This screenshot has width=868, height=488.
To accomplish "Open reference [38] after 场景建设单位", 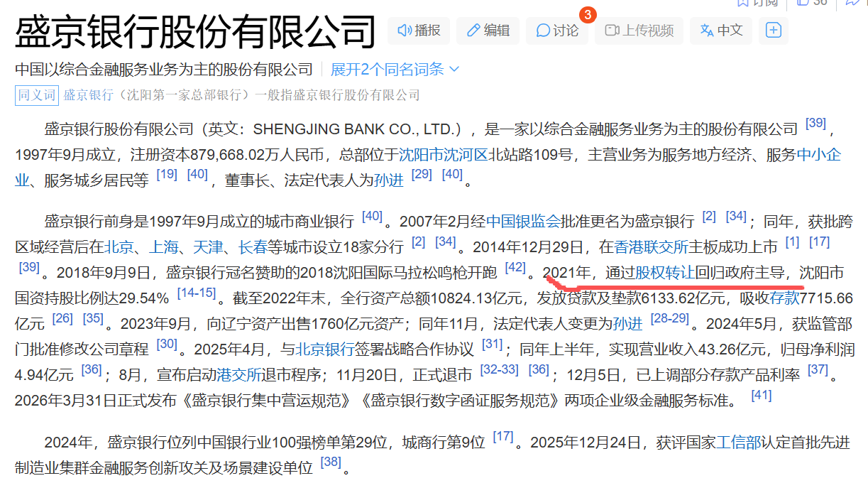I will [x=331, y=462].
